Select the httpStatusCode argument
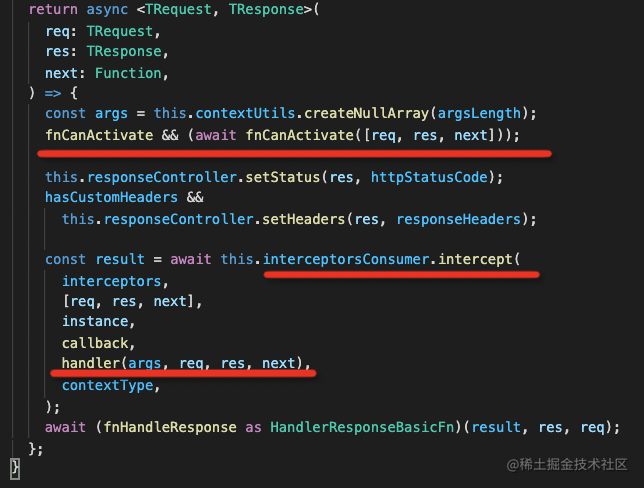This screenshot has width=644, height=488. pyautogui.click(x=428, y=177)
